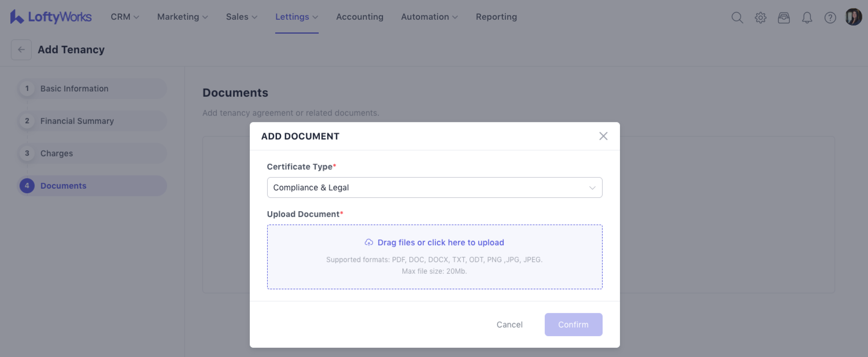Image resolution: width=868 pixels, height=357 pixels.
Task: Open the user profile avatar
Action: (x=853, y=17)
